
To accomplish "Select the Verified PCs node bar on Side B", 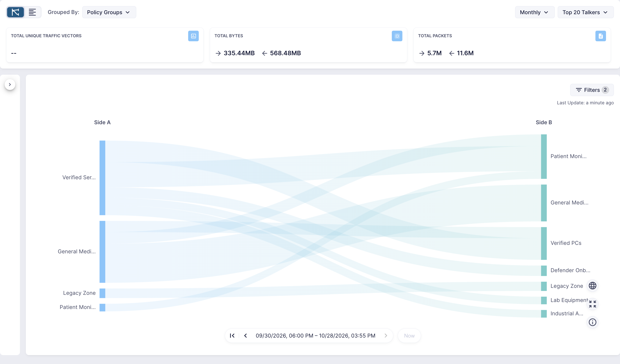I will 544,243.
